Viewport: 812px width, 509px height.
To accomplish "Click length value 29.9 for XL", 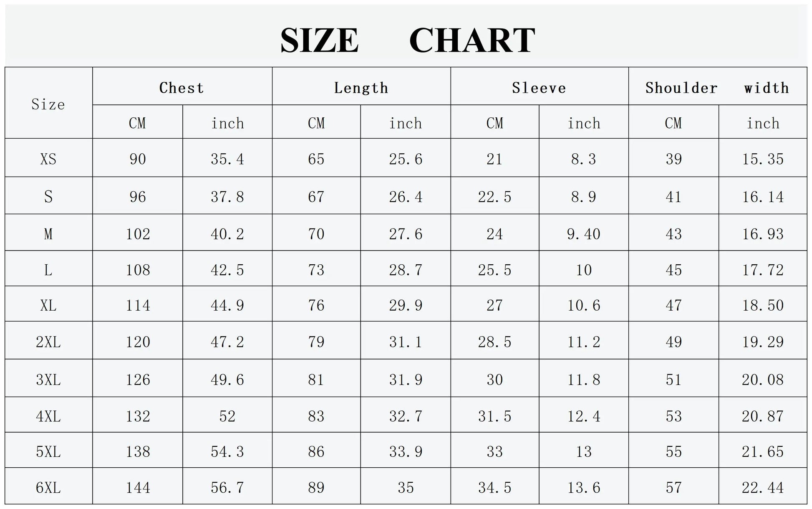I will pyautogui.click(x=406, y=305).
